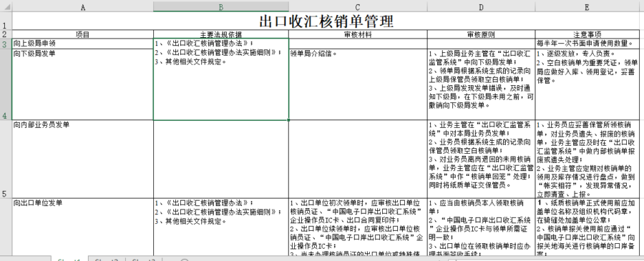Select column E header

click(x=587, y=7)
